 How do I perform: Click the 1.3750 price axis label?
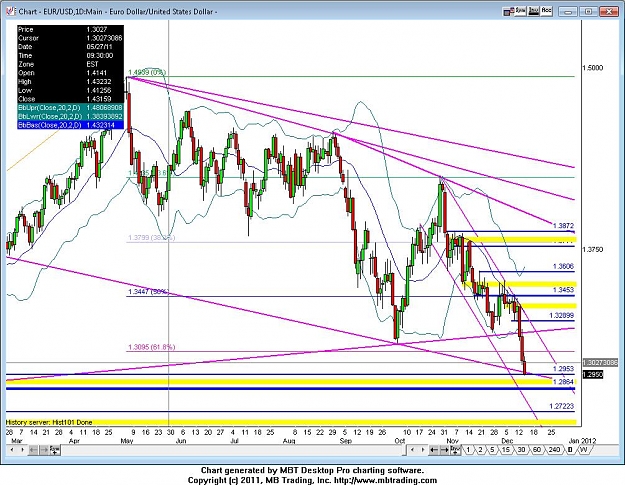tap(593, 249)
